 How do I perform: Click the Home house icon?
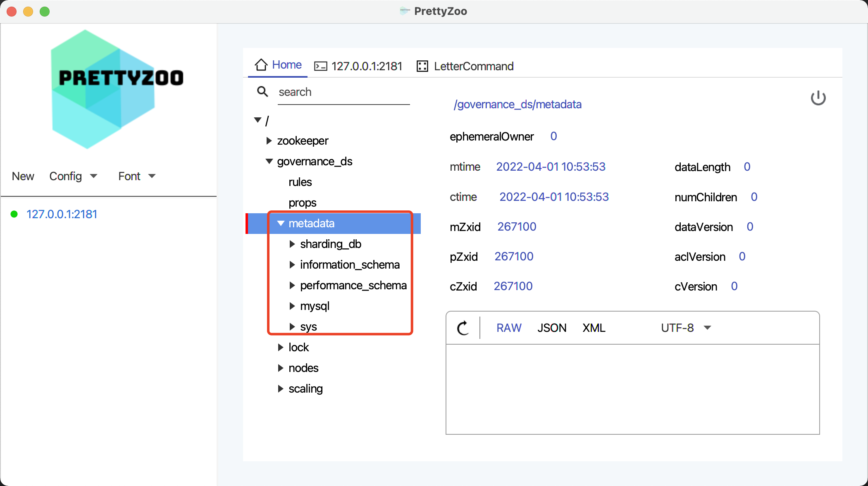click(261, 65)
